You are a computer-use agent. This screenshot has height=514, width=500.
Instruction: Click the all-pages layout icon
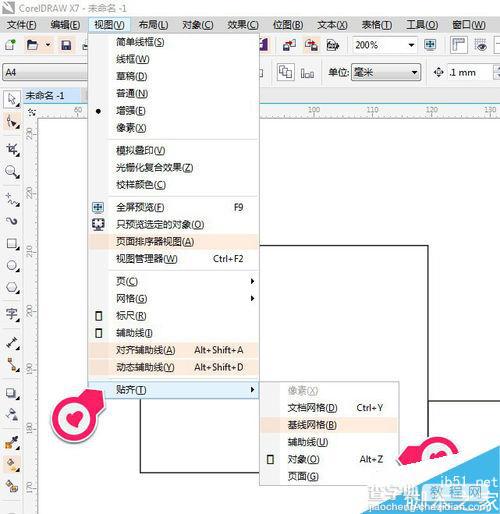285,72
